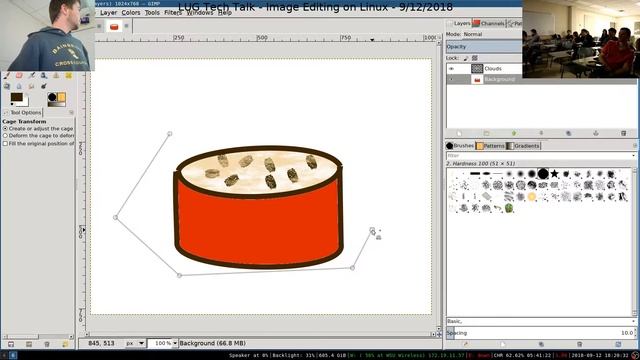Viewport: 640px width, 360px height.
Task: Edit the selected brush
Action: 465,344
